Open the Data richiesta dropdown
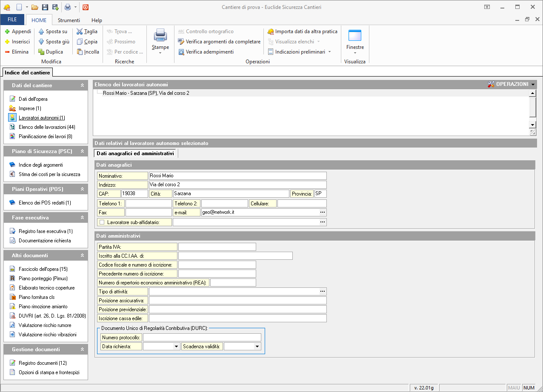This screenshot has height=392, width=543. [x=177, y=347]
